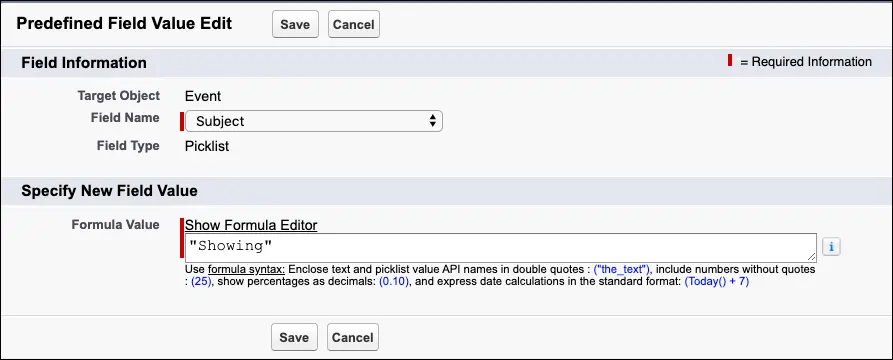Image resolution: width=893 pixels, height=360 pixels.
Task: Click the (25) number example
Action: [201, 281]
